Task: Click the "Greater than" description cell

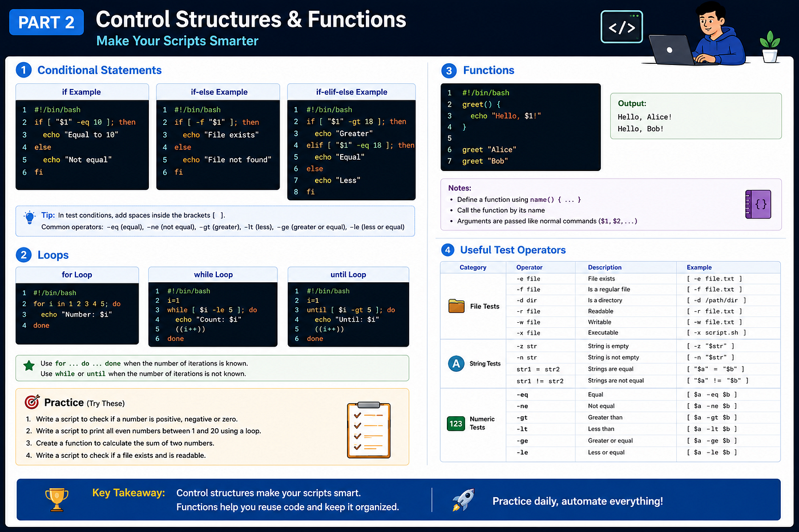Action: tap(606, 417)
